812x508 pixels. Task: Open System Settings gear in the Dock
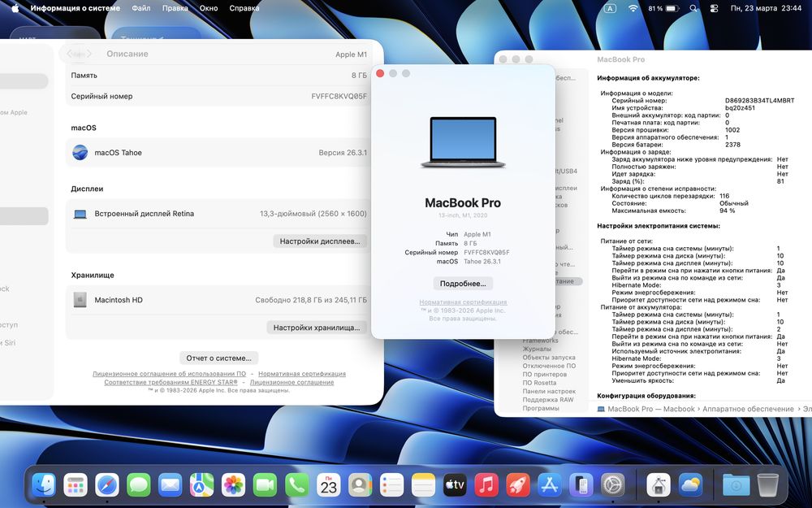pos(612,486)
